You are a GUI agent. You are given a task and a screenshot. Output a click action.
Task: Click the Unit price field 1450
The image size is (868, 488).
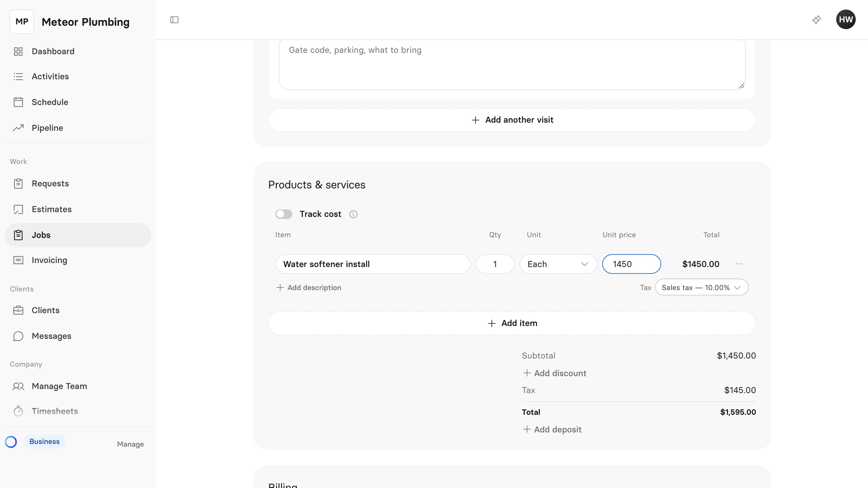coord(631,264)
